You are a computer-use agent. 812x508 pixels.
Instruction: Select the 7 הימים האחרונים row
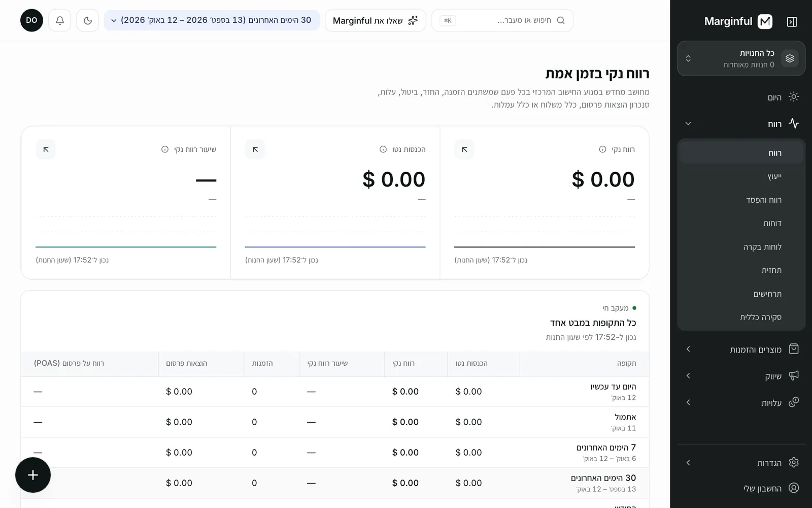[x=335, y=453]
